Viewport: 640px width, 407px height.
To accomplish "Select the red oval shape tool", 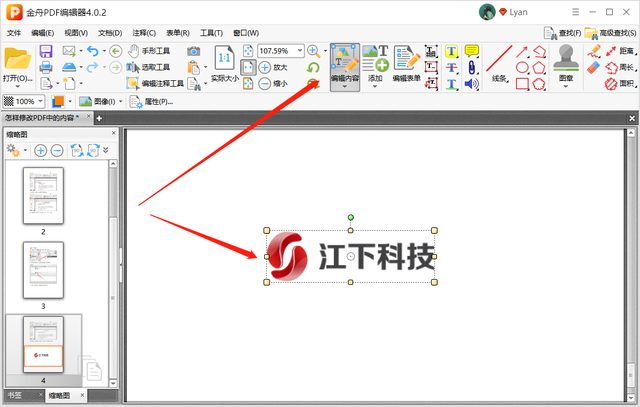I will click(x=522, y=67).
